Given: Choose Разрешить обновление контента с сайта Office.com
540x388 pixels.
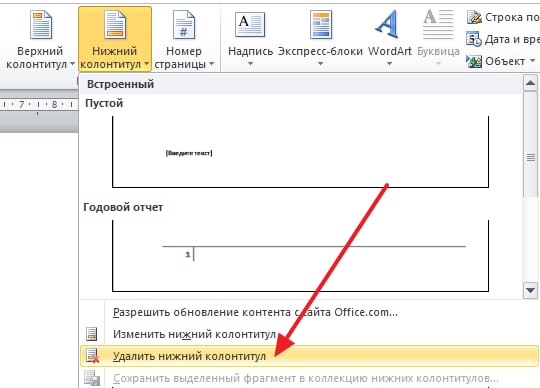Looking at the screenshot, I should pyautogui.click(x=255, y=312).
